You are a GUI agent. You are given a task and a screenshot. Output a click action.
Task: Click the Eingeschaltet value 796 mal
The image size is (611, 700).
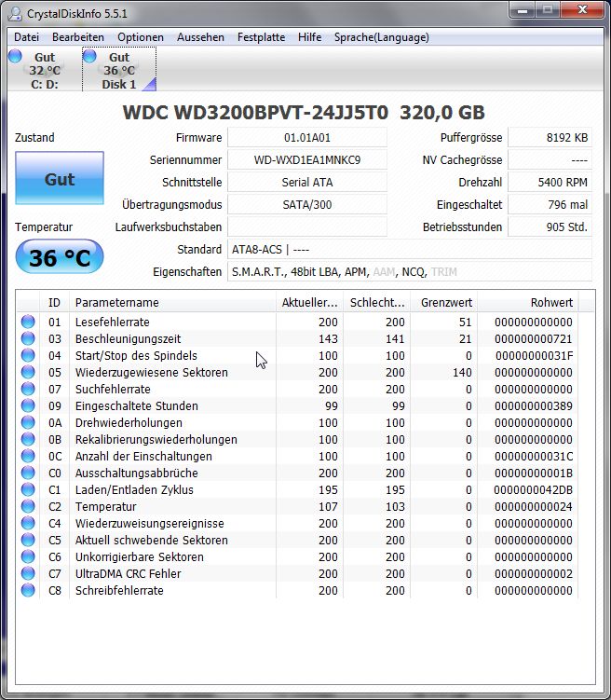click(x=550, y=204)
